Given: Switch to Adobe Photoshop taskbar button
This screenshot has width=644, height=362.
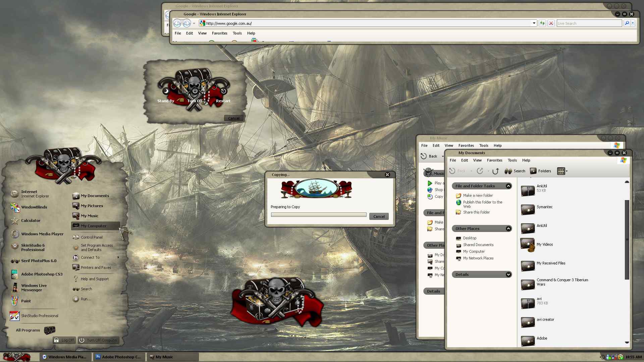Looking at the screenshot, I should [x=119, y=357].
